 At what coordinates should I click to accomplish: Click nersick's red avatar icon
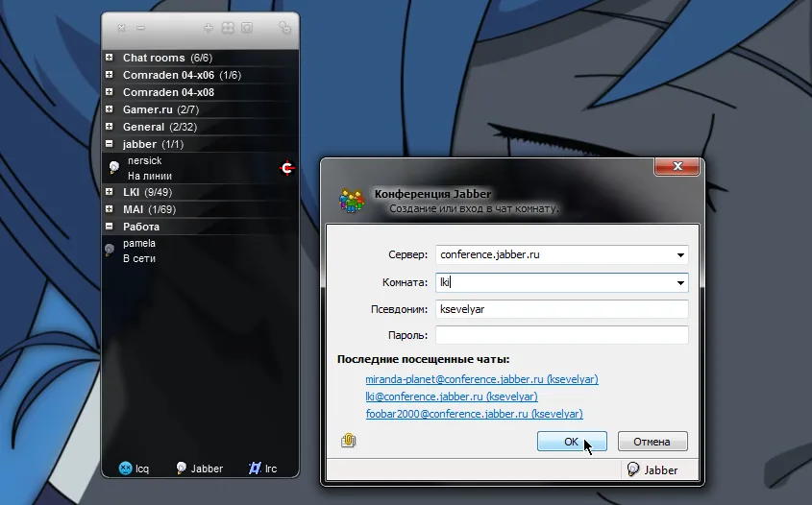[x=286, y=168]
